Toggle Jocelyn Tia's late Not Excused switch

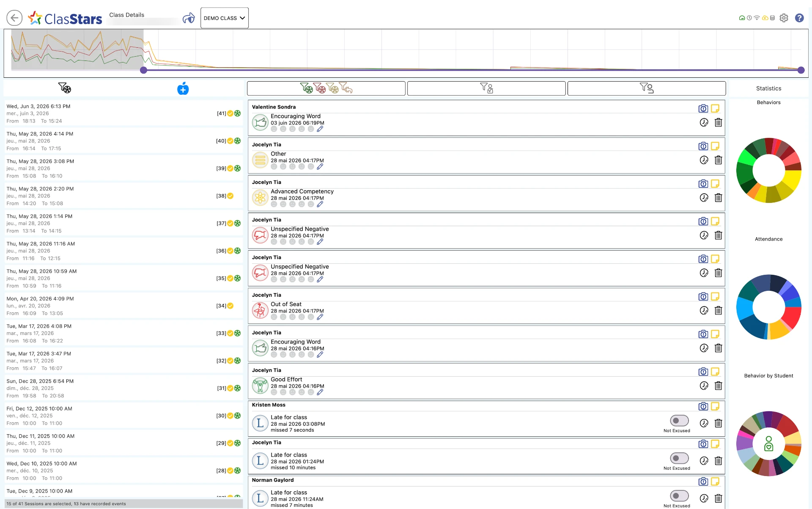tap(679, 458)
